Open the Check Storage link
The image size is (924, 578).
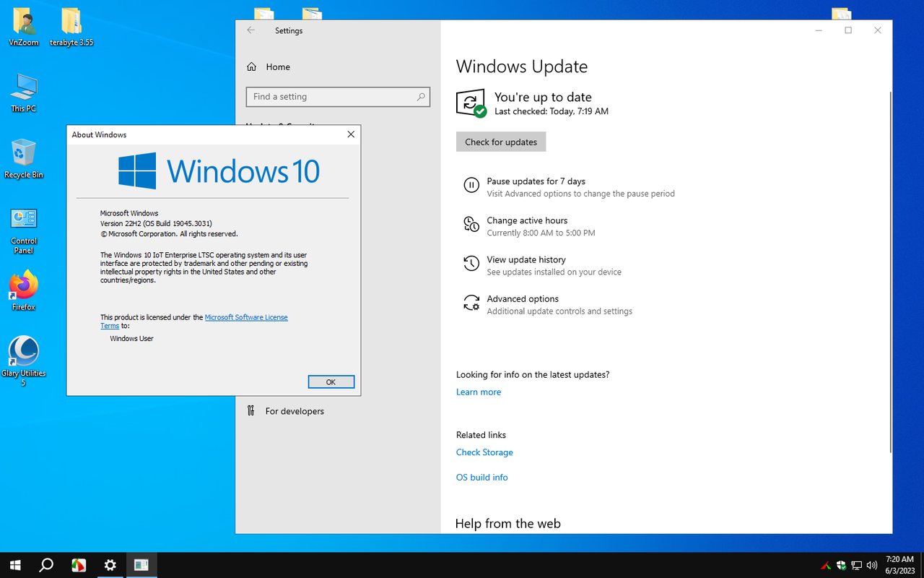[x=484, y=452]
